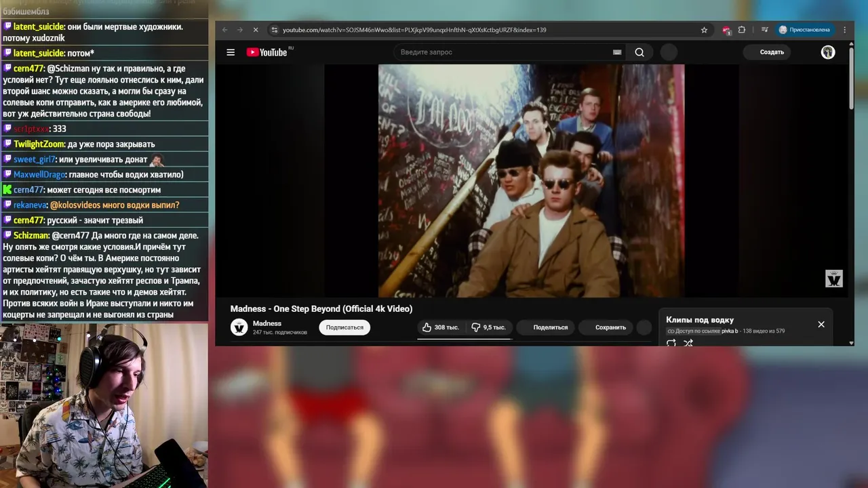
Task: Click username cern477 on the условий нет message
Action: (29, 68)
